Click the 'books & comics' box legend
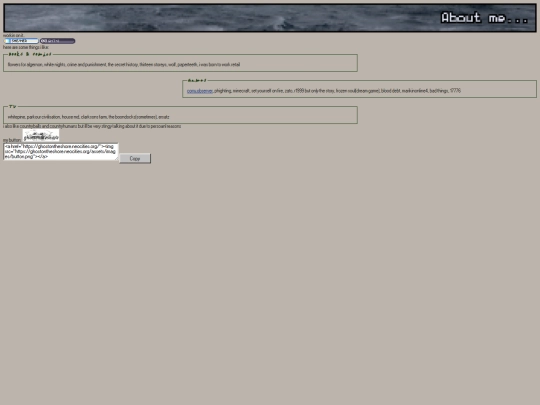 (30, 54)
